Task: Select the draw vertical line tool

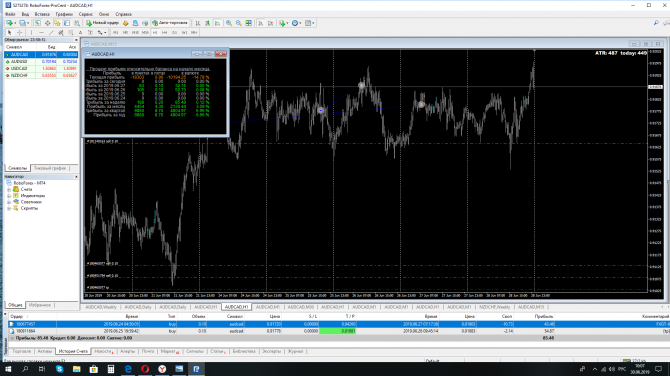Action: 31,32
